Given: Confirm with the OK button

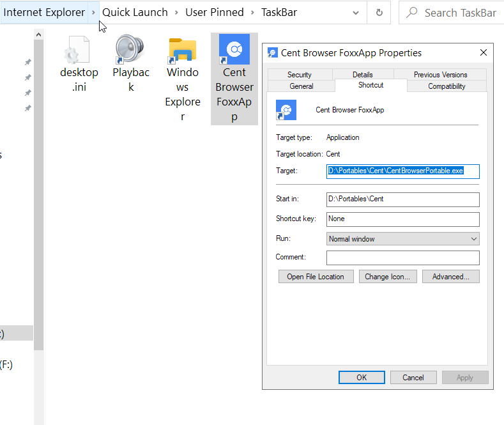Looking at the screenshot, I should 362,378.
